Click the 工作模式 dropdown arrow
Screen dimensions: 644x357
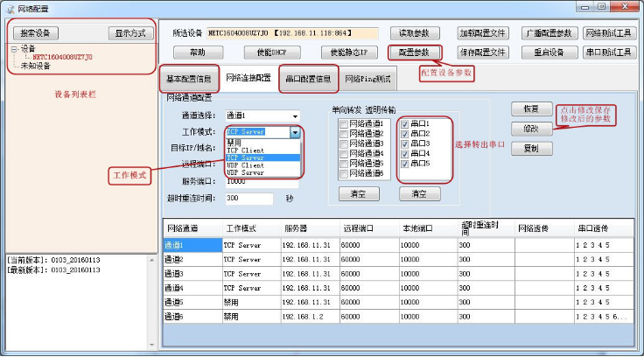[295, 132]
